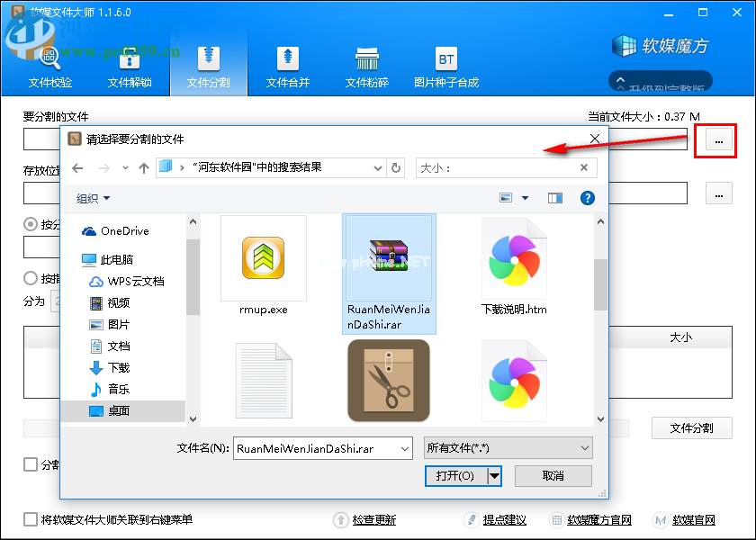The width and height of the screenshot is (756, 540).
Task: Select the 文件校验 tool icon
Action: coord(49,63)
